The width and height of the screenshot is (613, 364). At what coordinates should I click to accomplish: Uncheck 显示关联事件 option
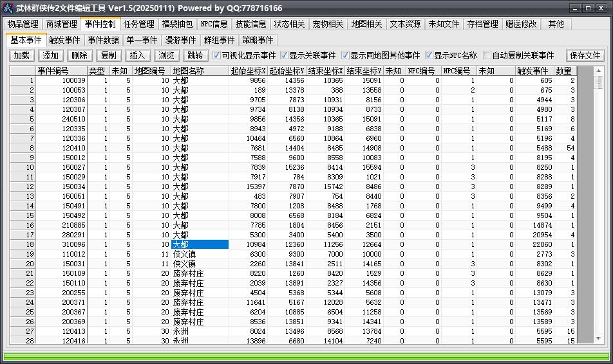point(284,55)
